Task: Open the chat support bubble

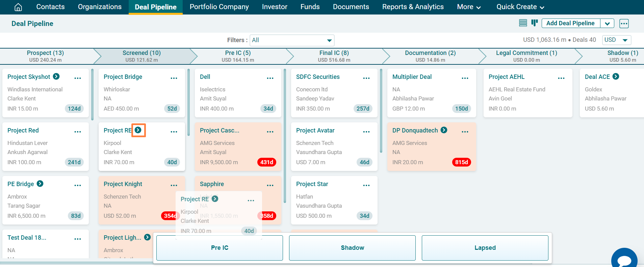Action: click(x=624, y=260)
